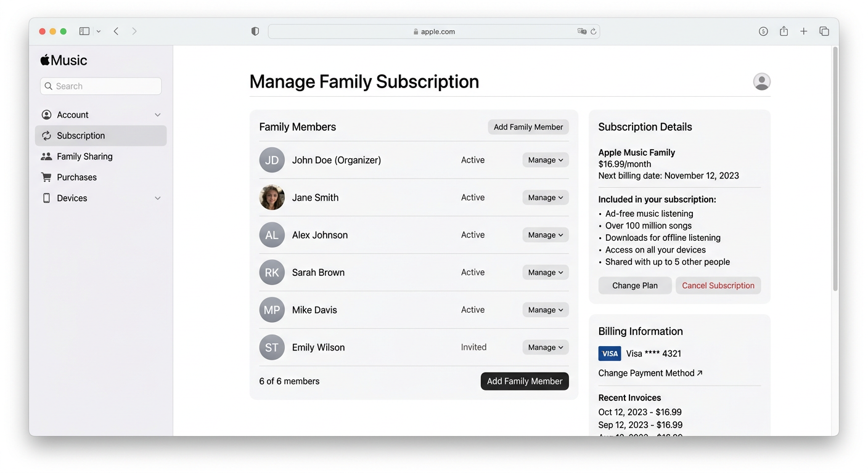Click the JD avatar for John Doe
This screenshot has height=473, width=868.
pyautogui.click(x=272, y=160)
